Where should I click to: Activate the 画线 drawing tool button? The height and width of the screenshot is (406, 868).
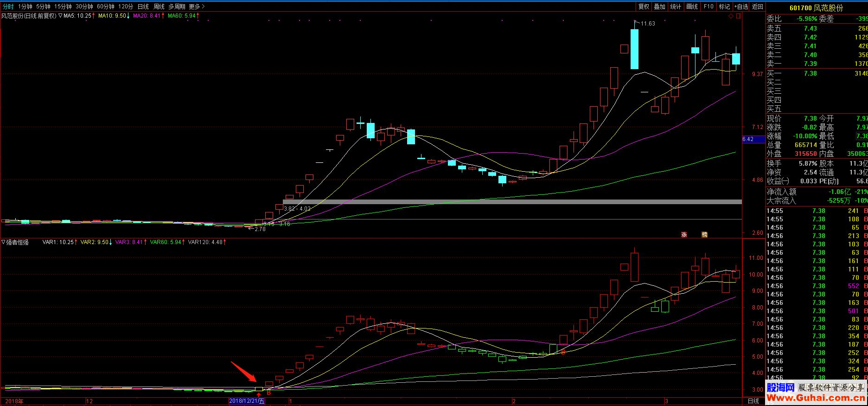[x=692, y=6]
